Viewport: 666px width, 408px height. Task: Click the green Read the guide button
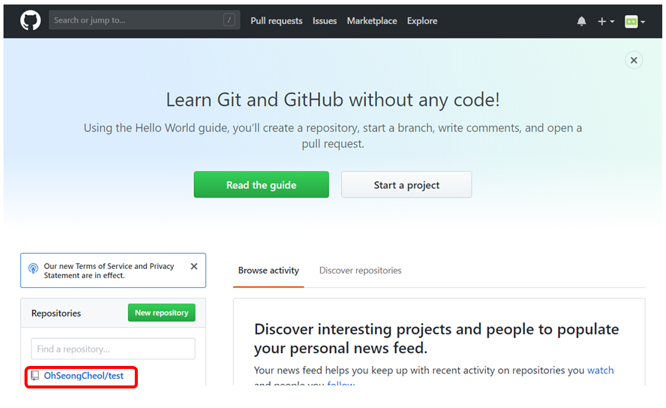click(x=261, y=185)
